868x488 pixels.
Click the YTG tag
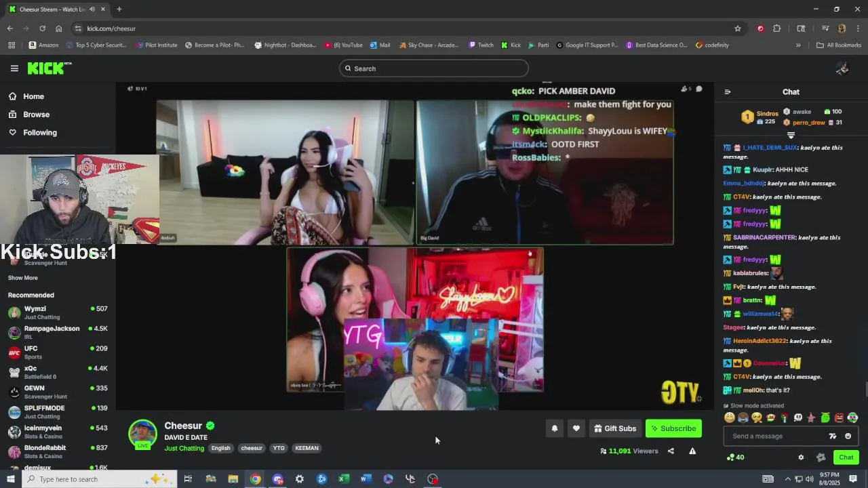coord(279,448)
